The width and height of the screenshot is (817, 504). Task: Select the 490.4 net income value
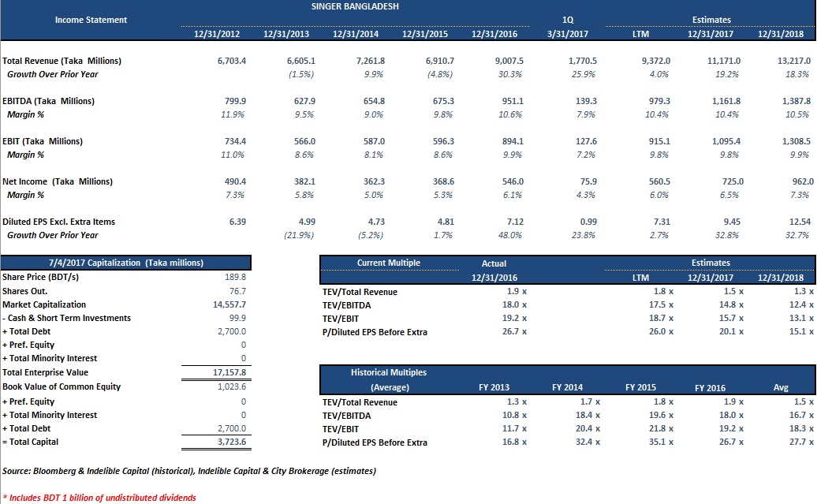pos(235,181)
